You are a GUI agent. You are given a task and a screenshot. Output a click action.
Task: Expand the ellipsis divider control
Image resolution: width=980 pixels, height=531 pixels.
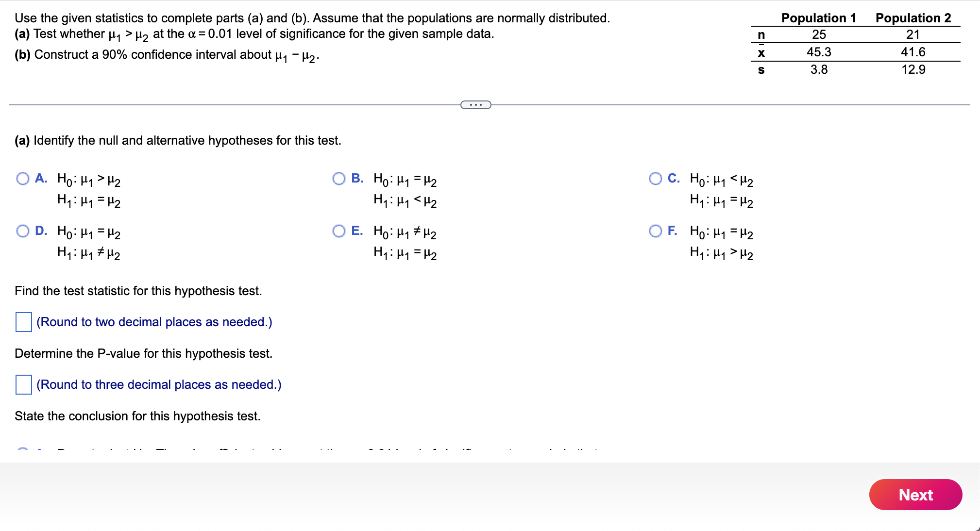[x=475, y=104]
